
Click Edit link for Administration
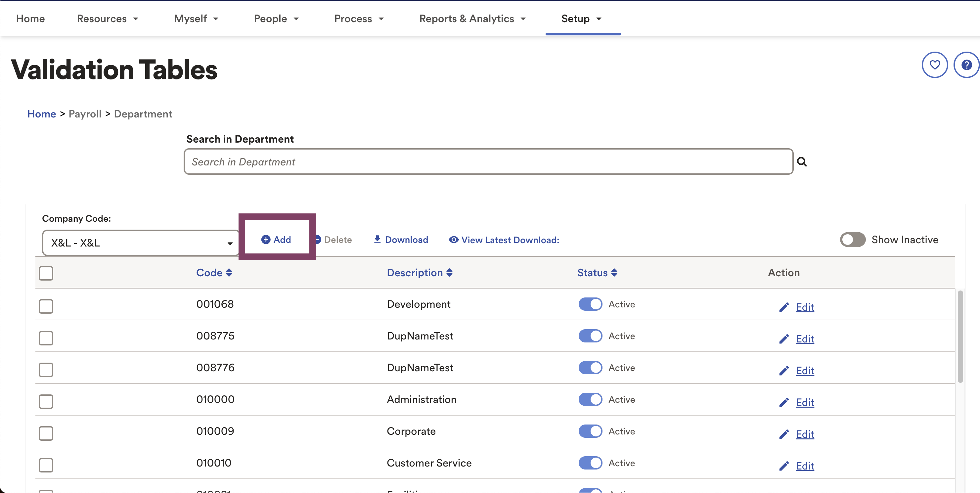(x=805, y=402)
